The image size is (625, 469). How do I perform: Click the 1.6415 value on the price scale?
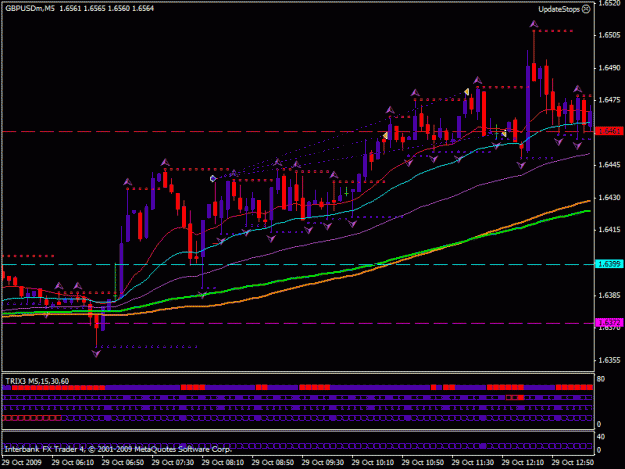[x=609, y=230]
